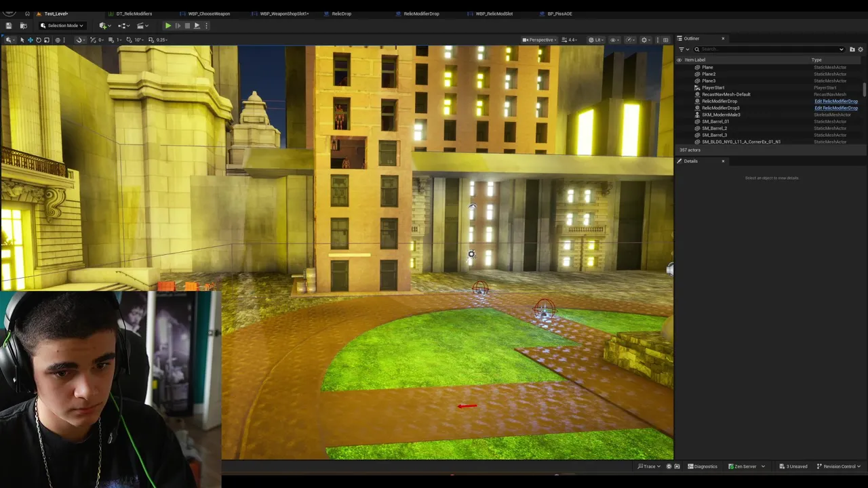Switch to the BP_PissAOE tab
Viewport: 868px width, 488px height.
pos(559,14)
